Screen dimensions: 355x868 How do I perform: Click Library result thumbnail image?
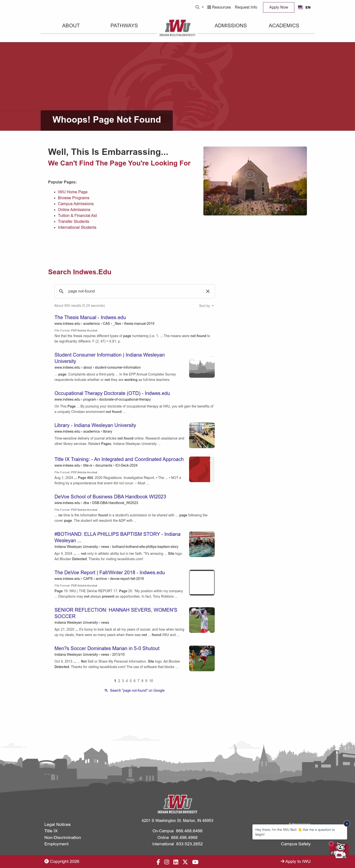click(202, 435)
